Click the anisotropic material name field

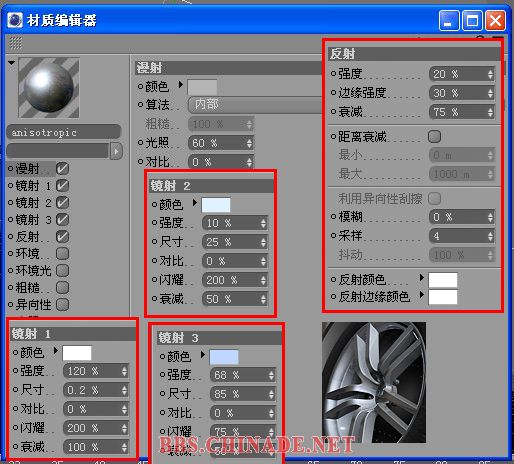pos(64,132)
